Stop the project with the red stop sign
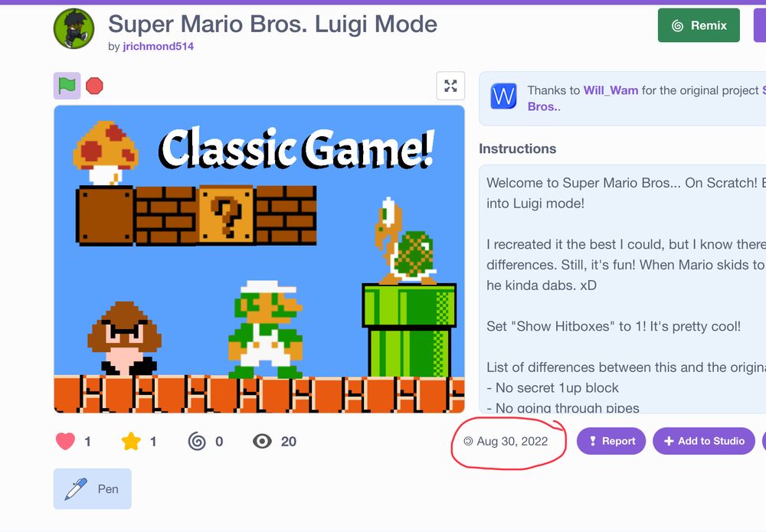The height and width of the screenshot is (532, 766). pyautogui.click(x=94, y=86)
